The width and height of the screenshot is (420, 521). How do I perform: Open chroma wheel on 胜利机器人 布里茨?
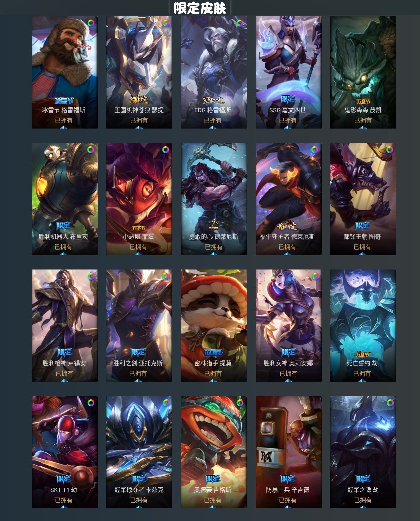91,150
